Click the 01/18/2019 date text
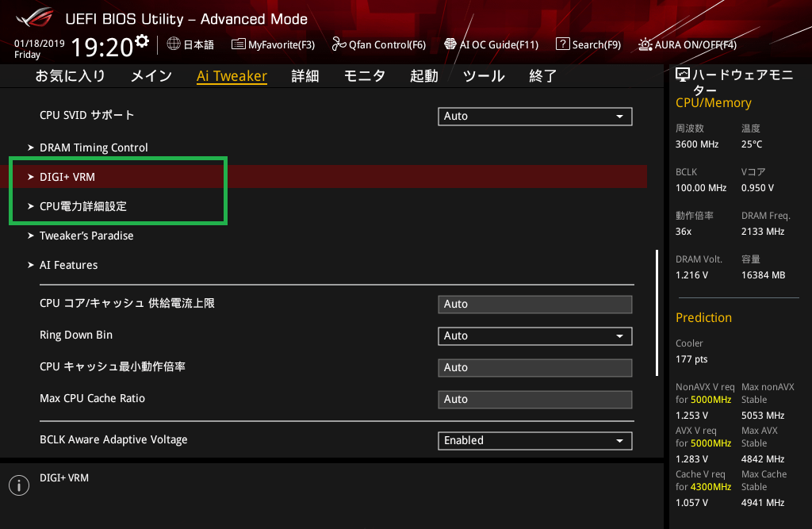The image size is (812, 529). click(x=40, y=44)
